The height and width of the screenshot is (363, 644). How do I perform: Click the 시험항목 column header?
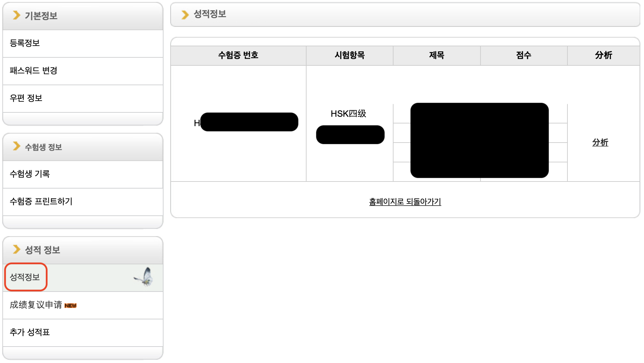[350, 55]
